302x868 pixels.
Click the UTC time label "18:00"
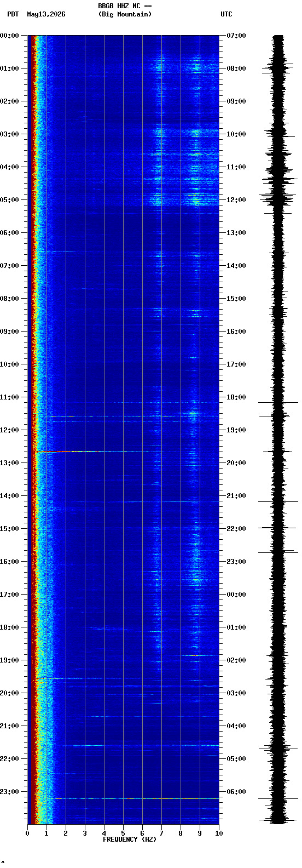[236, 397]
